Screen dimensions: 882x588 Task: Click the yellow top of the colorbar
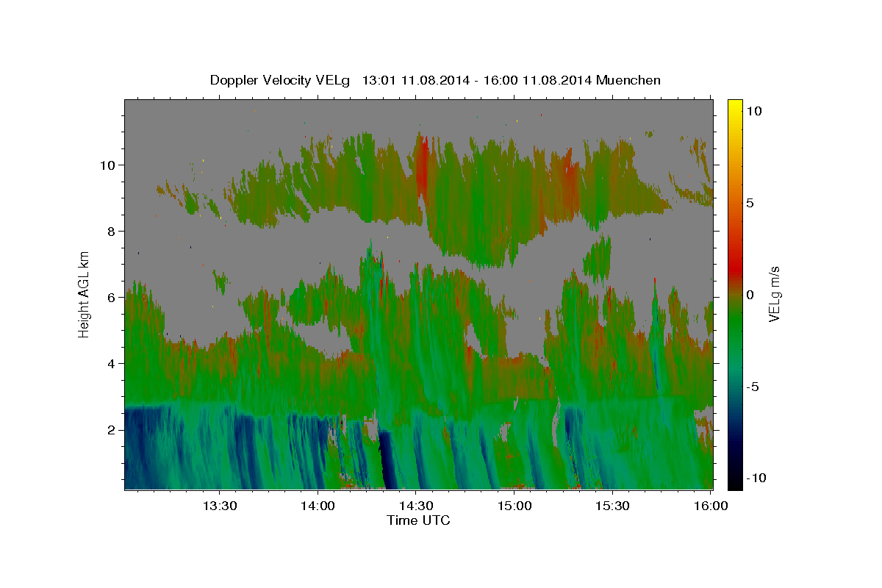(734, 107)
